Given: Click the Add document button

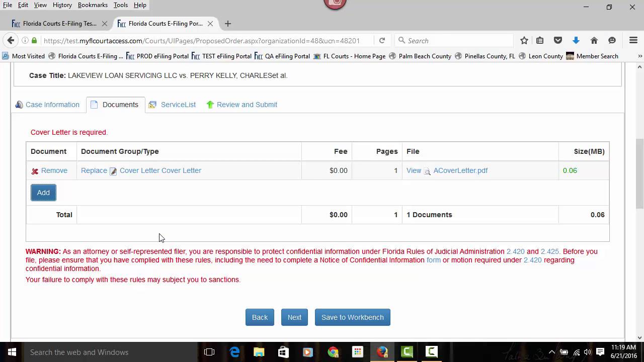Looking at the screenshot, I should (43, 193).
